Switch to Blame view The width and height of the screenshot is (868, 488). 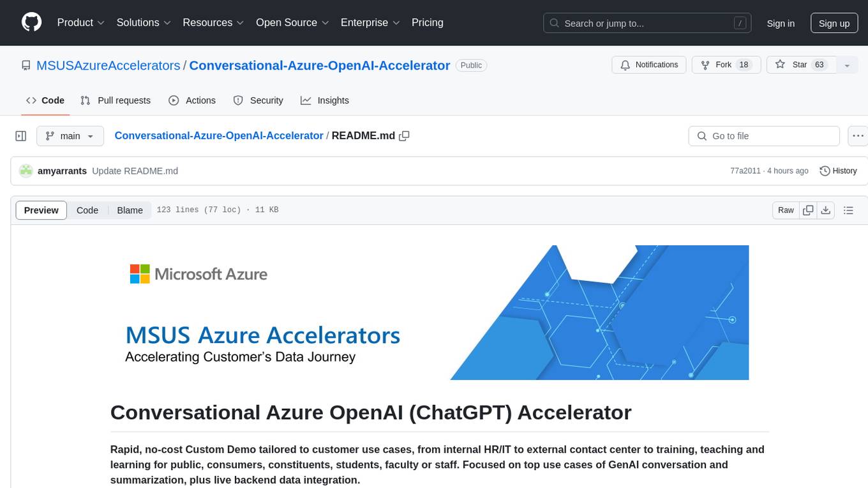130,210
